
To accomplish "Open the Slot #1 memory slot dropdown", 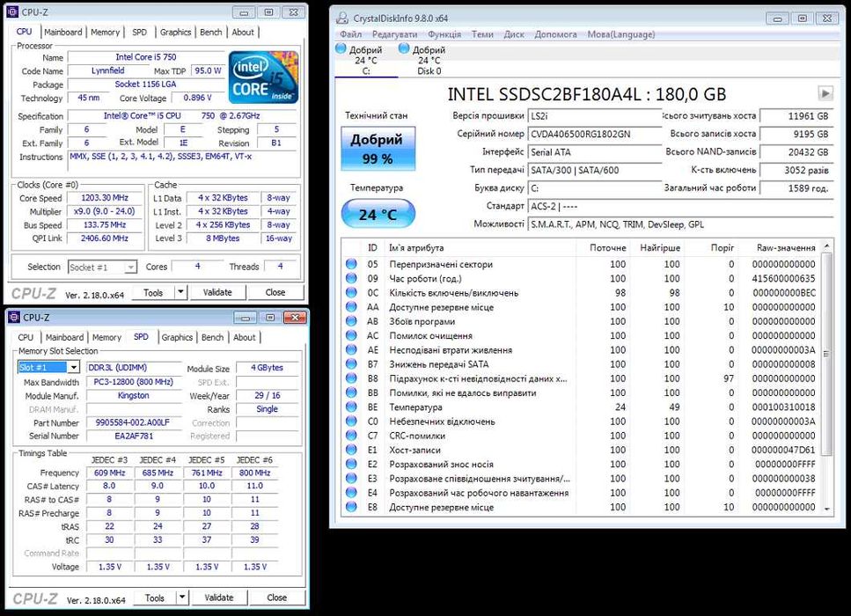I will (74, 368).
